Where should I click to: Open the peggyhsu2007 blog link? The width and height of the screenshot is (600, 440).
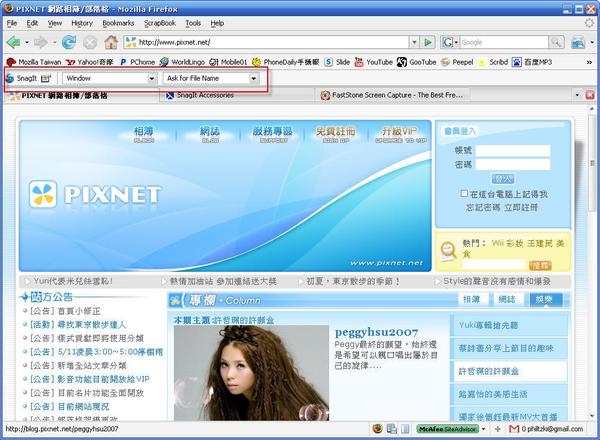tap(377, 332)
